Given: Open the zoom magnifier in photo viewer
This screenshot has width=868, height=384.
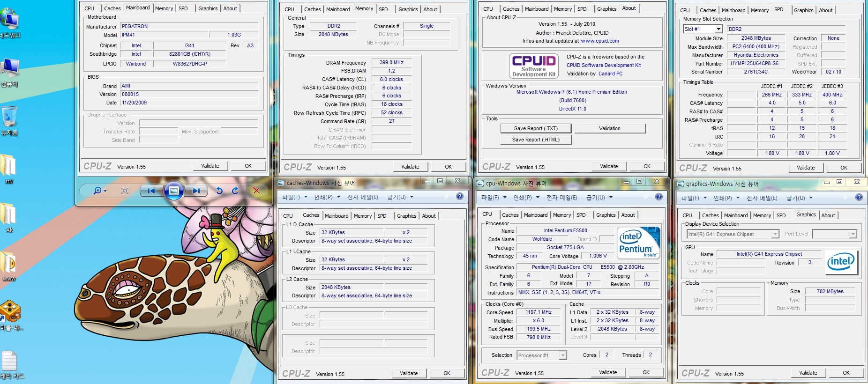Looking at the screenshot, I should pos(97,191).
